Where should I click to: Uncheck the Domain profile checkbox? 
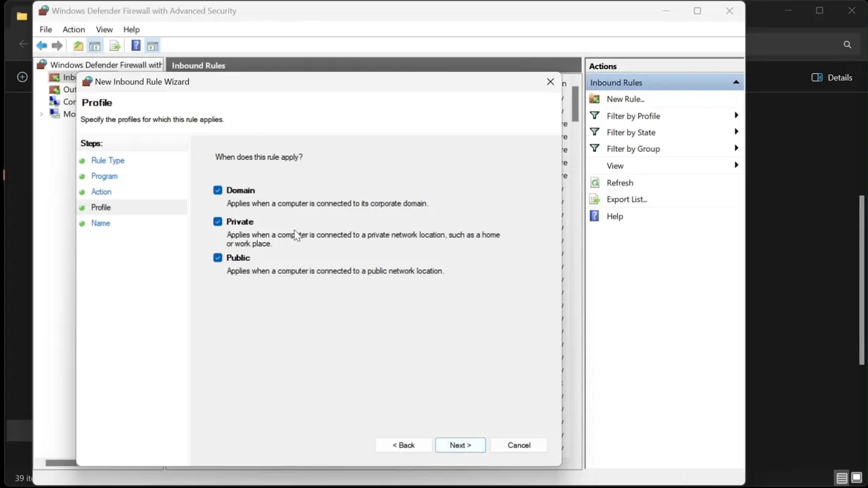(x=218, y=190)
